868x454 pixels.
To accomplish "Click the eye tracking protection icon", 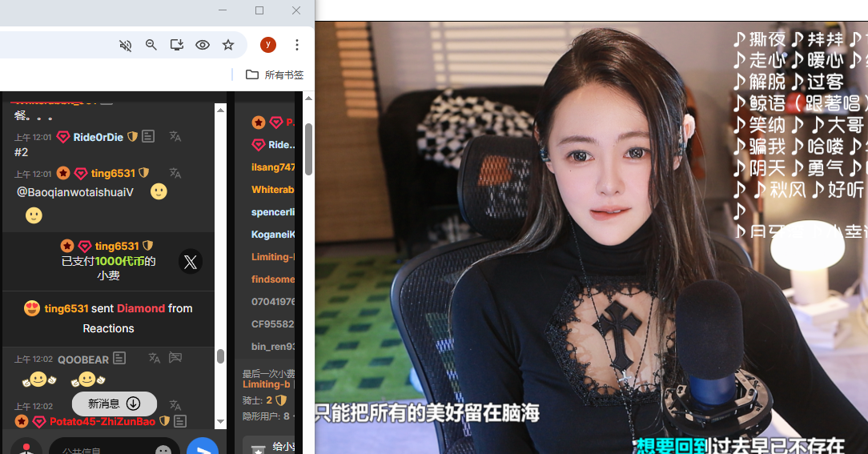I will point(203,45).
